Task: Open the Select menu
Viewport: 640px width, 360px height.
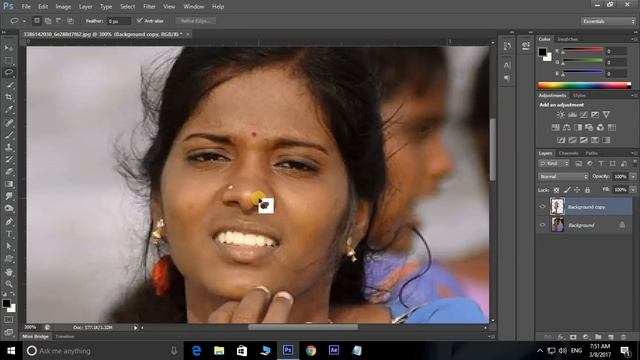Action: click(x=127, y=7)
